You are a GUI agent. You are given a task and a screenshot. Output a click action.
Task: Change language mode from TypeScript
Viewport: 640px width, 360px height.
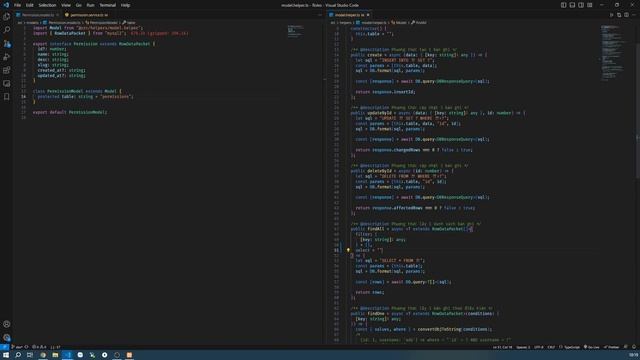pyautogui.click(x=571, y=347)
